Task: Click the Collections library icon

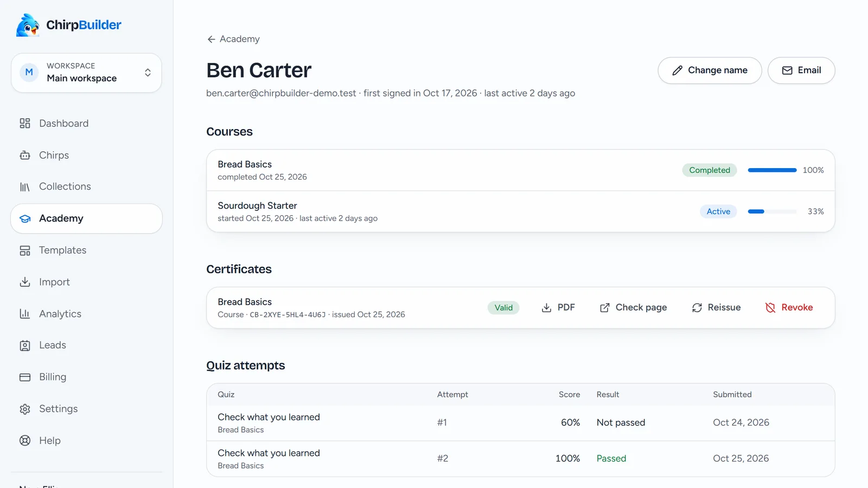Action: click(25, 187)
